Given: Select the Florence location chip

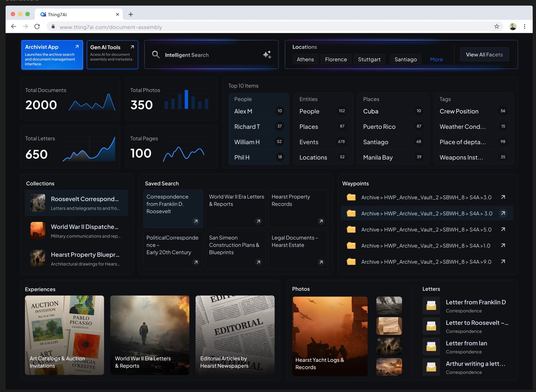Looking at the screenshot, I should tap(336, 59).
